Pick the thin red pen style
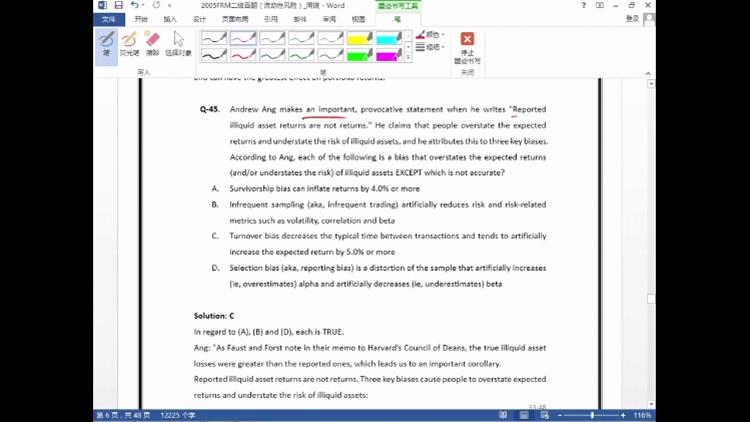This screenshot has height=422, width=750. [243, 38]
